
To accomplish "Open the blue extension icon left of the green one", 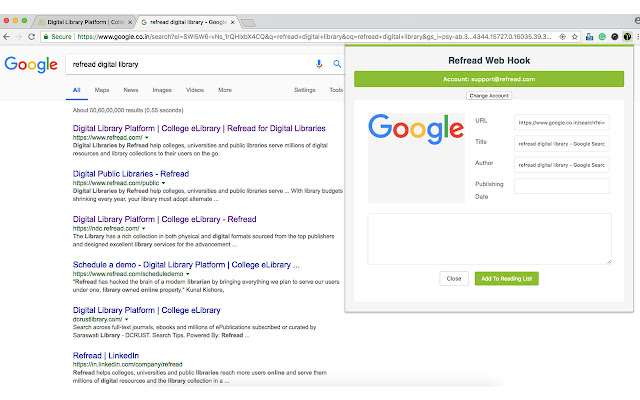I will tap(589, 37).
